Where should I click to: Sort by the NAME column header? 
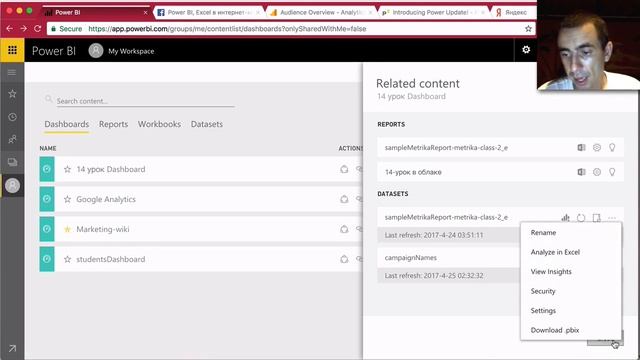click(x=48, y=148)
